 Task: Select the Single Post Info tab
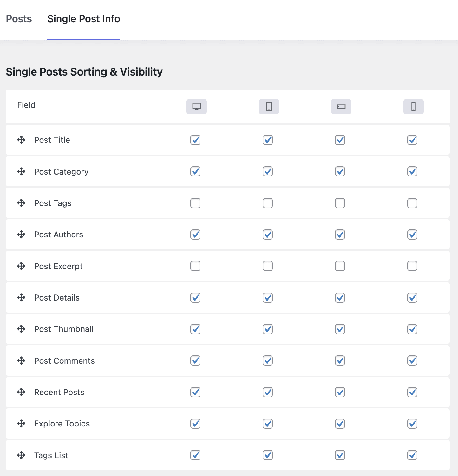tap(83, 19)
